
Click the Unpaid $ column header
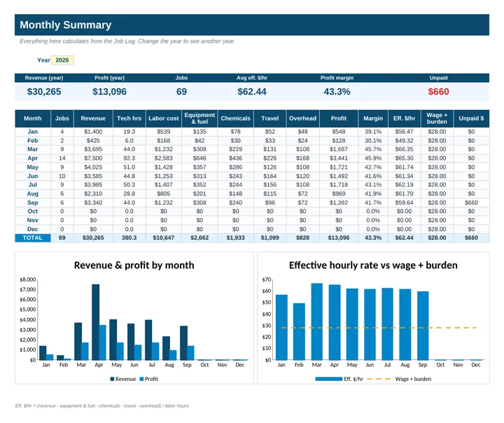(x=471, y=118)
